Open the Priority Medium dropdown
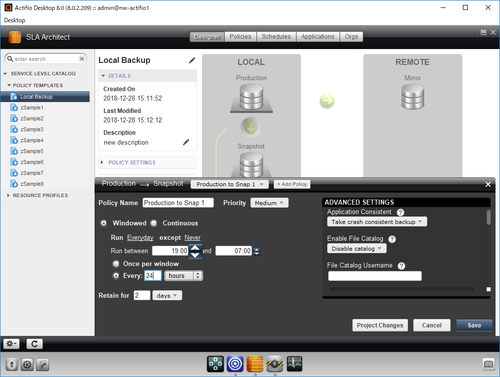The height and width of the screenshot is (377, 500). pos(269,203)
